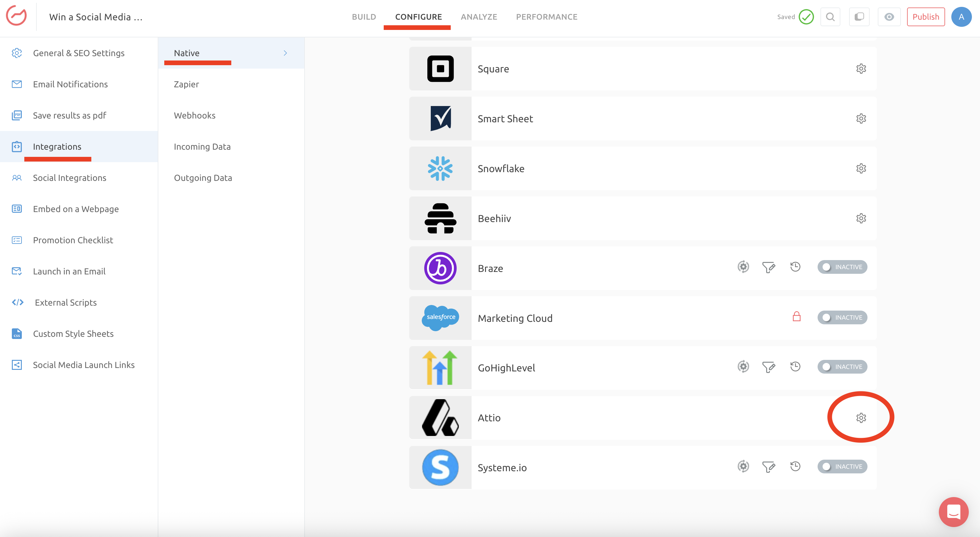The height and width of the screenshot is (537, 980).
Task: Click the search magnifier icon
Action: (830, 17)
